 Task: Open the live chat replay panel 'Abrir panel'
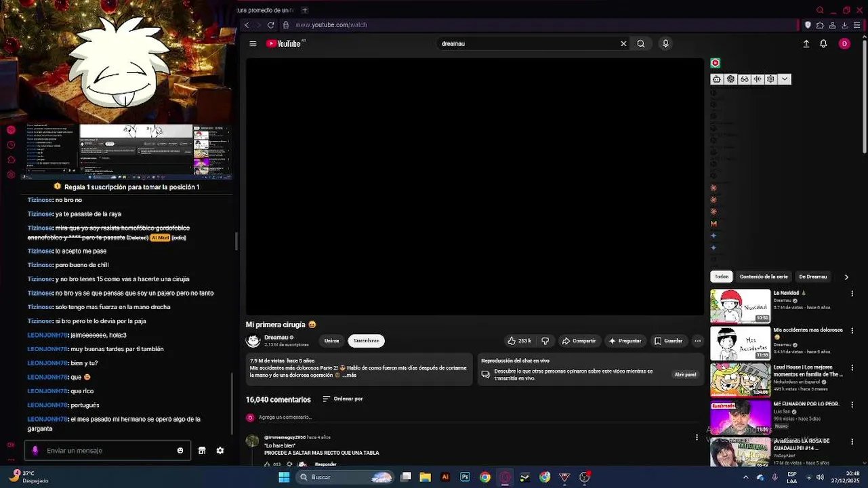pyautogui.click(x=685, y=375)
